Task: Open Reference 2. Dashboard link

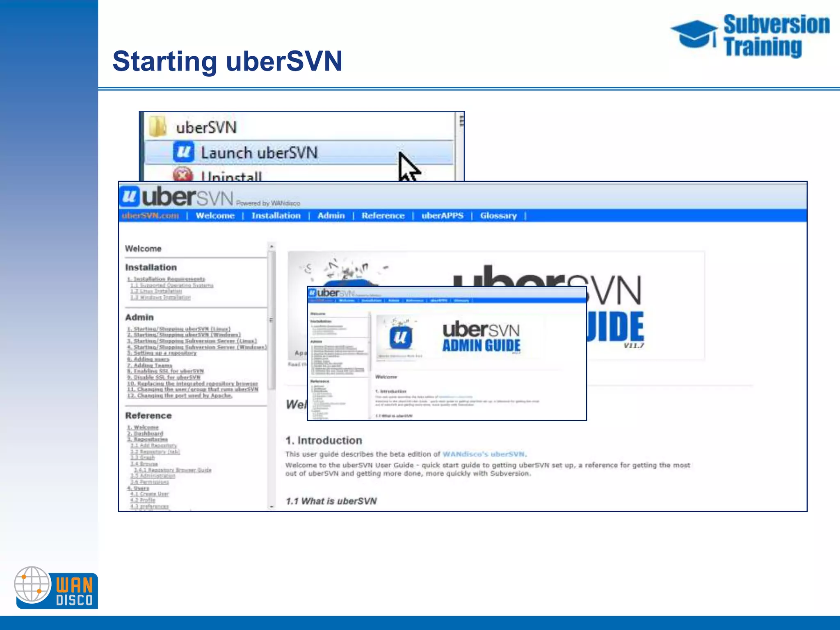Action: point(145,434)
